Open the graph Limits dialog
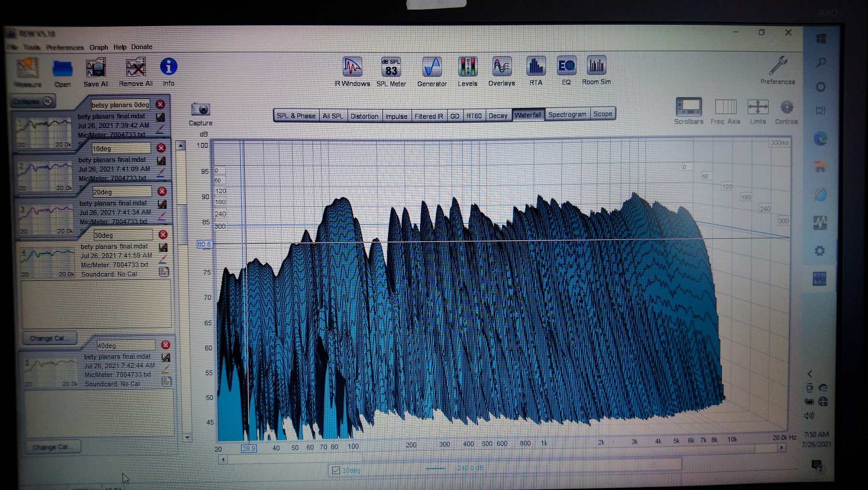The width and height of the screenshot is (868, 490). click(x=757, y=111)
